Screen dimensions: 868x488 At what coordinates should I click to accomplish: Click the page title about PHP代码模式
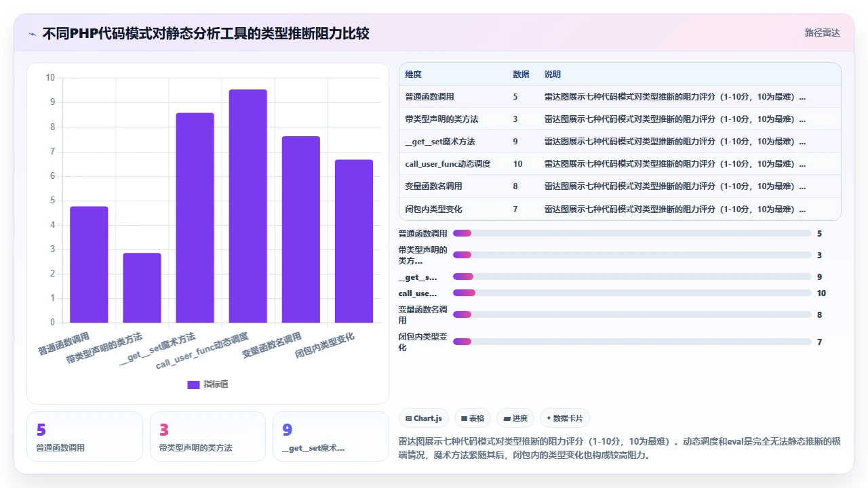(x=205, y=33)
